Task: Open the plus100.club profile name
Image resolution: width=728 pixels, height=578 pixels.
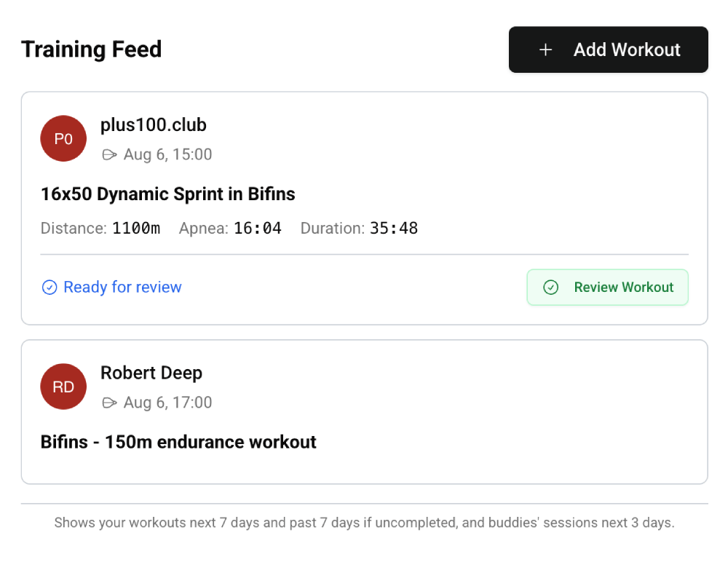Action: coord(154,125)
